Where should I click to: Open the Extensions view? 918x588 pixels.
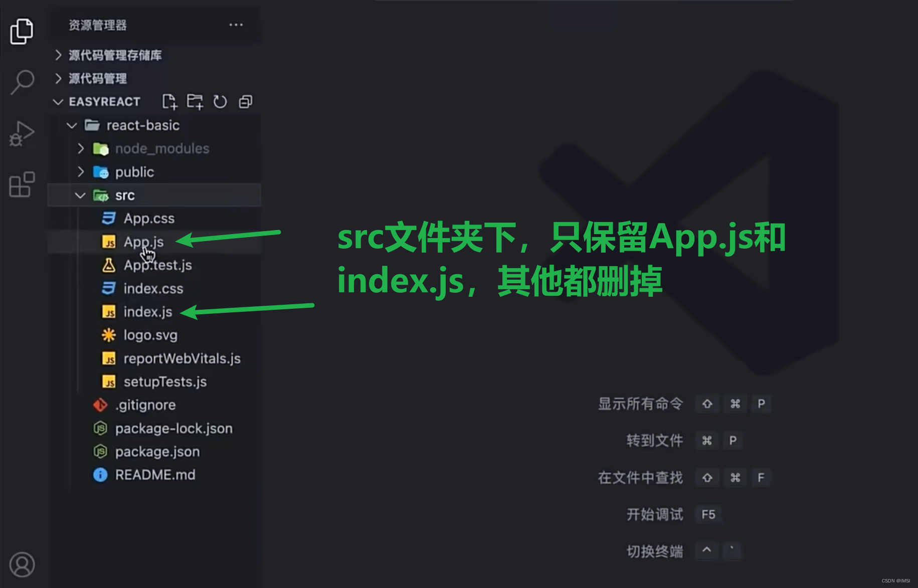point(22,184)
